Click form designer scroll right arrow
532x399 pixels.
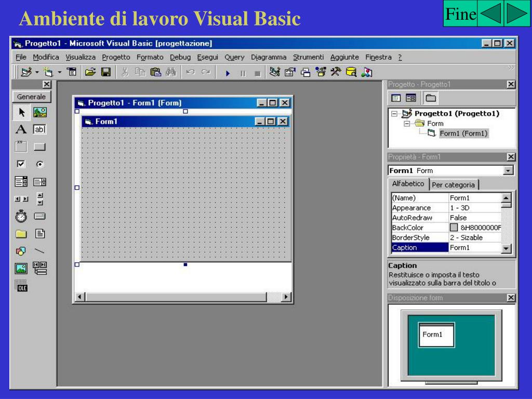[x=286, y=297]
